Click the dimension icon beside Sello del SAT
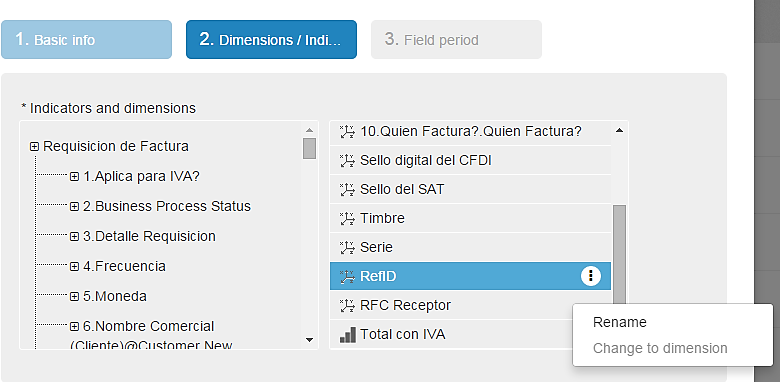This screenshot has width=780, height=382. pos(347,190)
